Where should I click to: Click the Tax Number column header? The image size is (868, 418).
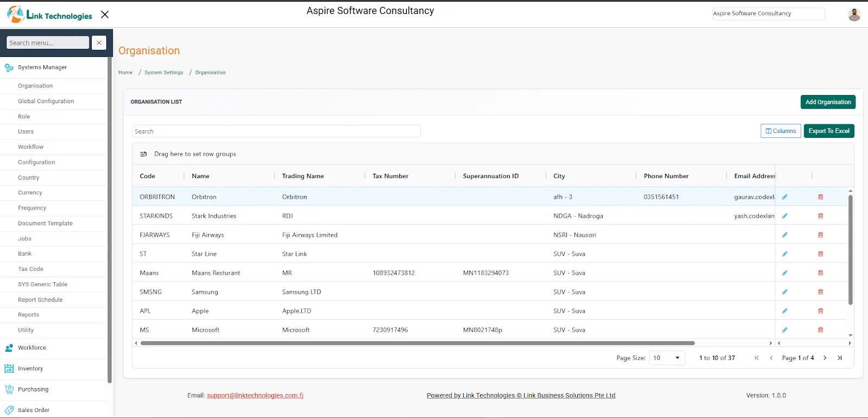tap(390, 176)
